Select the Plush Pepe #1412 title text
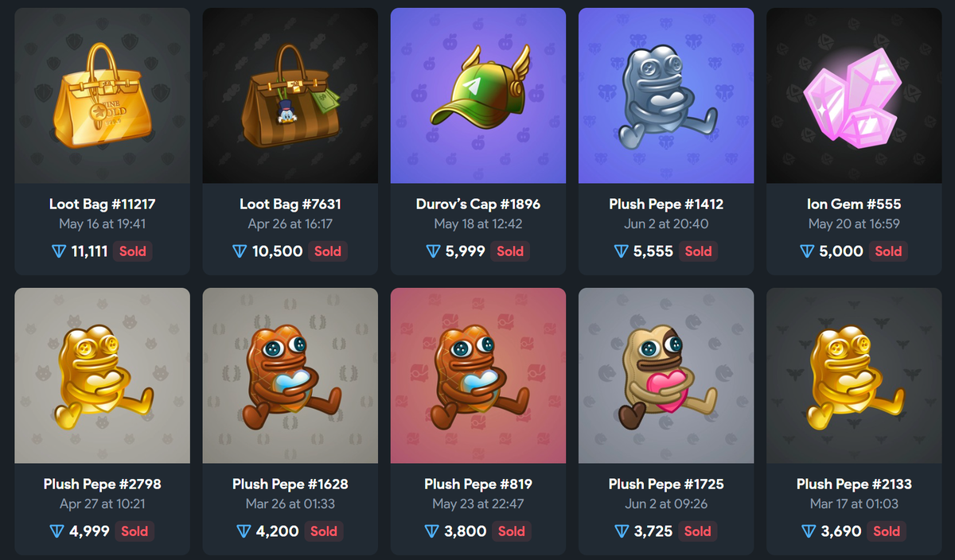This screenshot has width=955, height=560. (666, 204)
